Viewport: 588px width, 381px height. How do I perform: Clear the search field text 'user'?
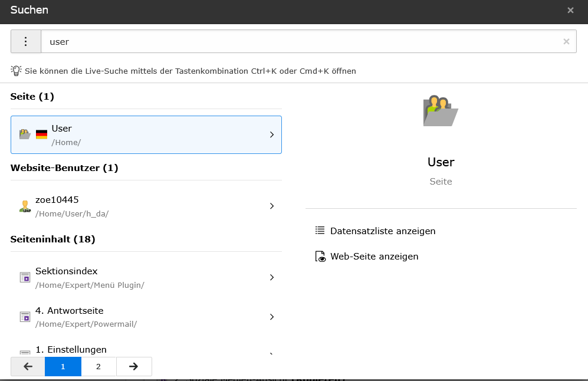click(x=566, y=42)
